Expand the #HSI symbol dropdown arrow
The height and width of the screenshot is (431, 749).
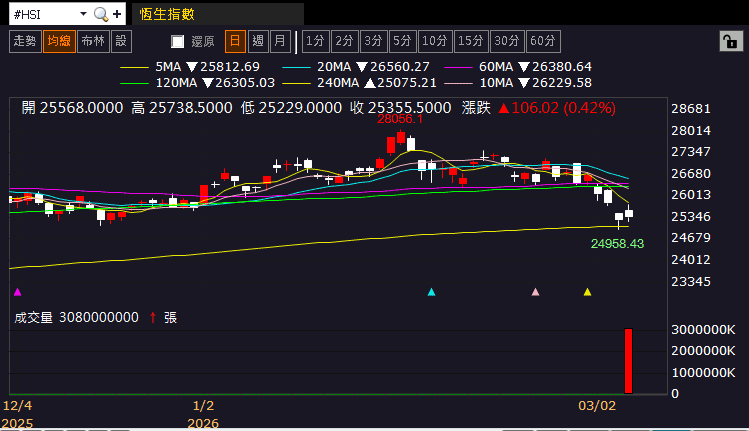point(83,14)
